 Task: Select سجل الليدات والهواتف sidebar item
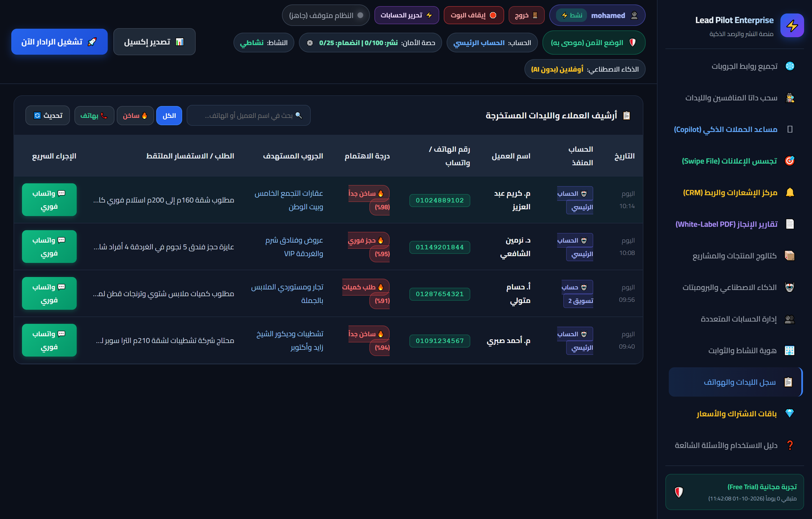click(735, 382)
